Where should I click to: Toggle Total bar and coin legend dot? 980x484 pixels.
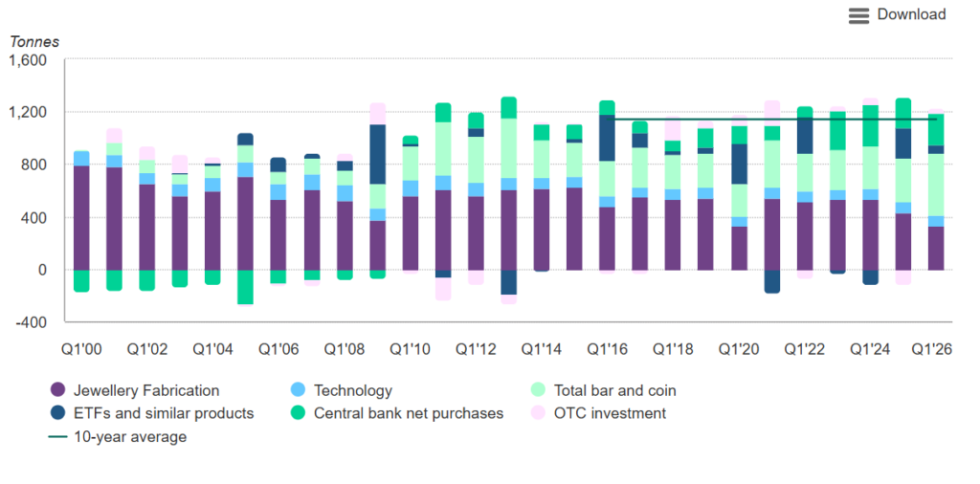(x=538, y=391)
